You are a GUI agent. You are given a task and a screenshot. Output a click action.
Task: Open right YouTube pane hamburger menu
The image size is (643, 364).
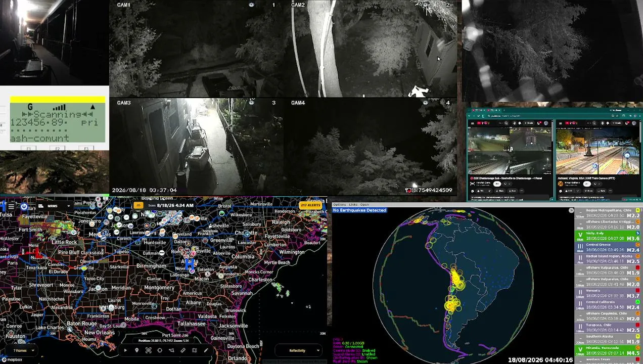tap(560, 123)
